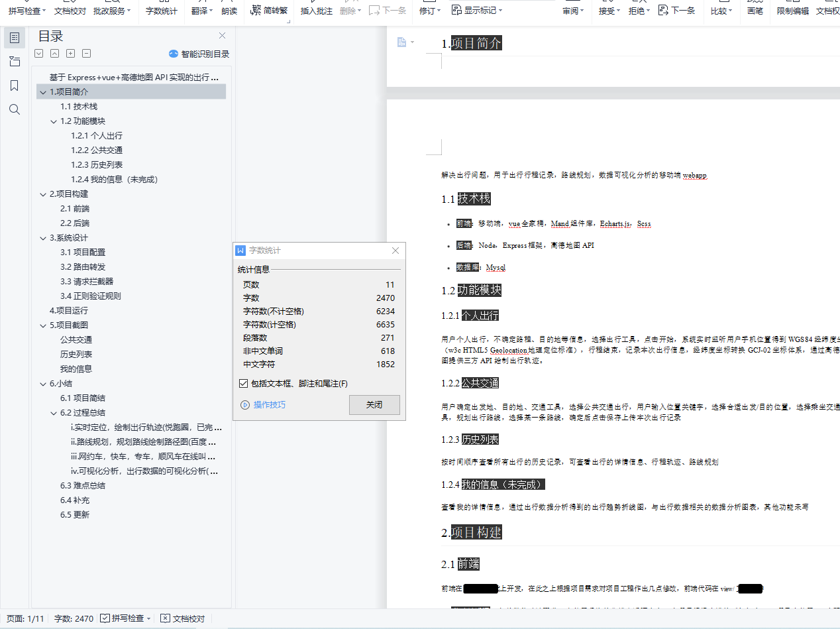Click the plus button in the 目录 toolbar
This screenshot has width=840, height=629.
tap(71, 54)
